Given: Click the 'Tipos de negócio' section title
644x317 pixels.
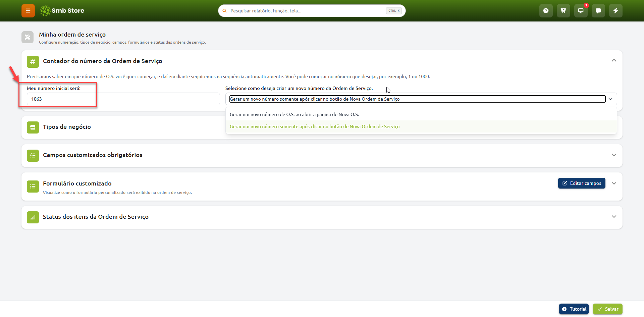Looking at the screenshot, I should point(67,127).
